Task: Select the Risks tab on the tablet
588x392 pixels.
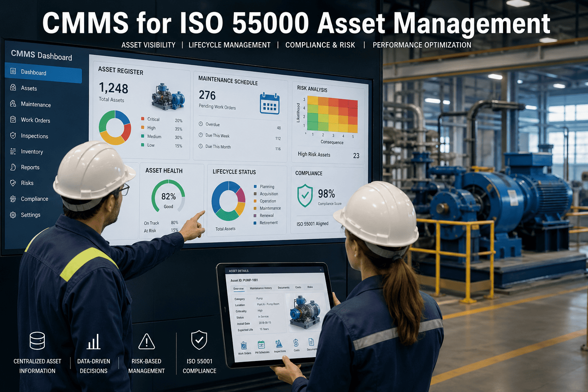Action: coord(310,287)
